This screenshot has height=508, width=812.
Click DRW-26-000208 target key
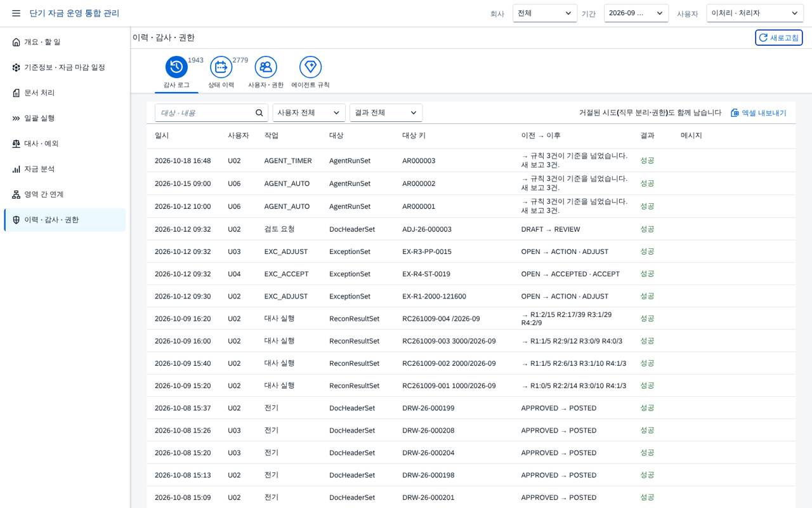tap(428, 431)
